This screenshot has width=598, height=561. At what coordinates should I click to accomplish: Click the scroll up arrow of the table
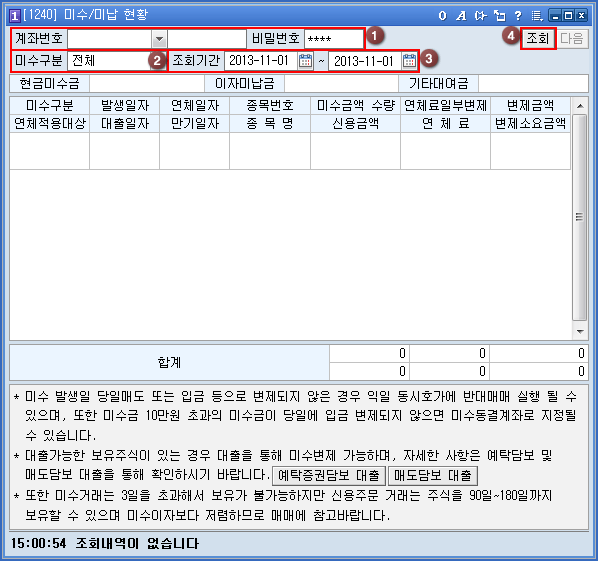(x=580, y=106)
